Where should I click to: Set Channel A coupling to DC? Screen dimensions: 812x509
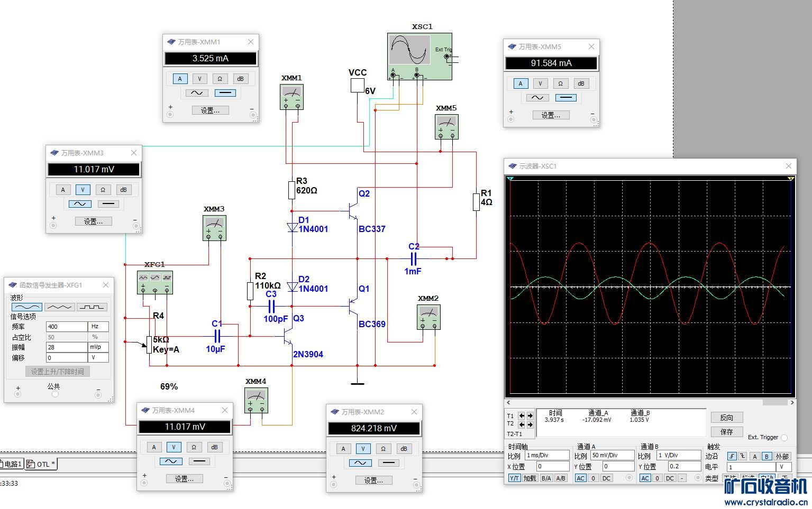pyautogui.click(x=606, y=478)
